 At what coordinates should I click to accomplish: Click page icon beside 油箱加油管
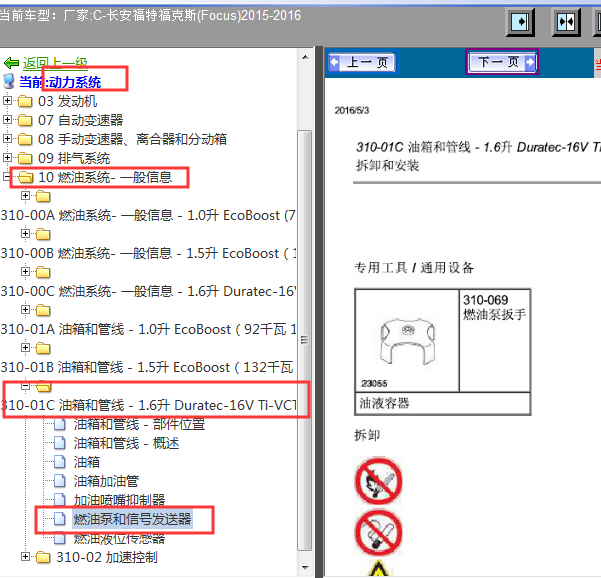coord(59,481)
